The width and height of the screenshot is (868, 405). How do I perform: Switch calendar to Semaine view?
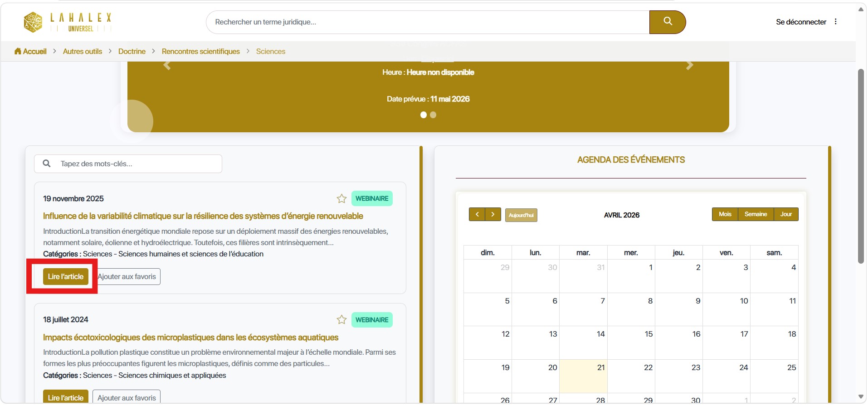[756, 214]
